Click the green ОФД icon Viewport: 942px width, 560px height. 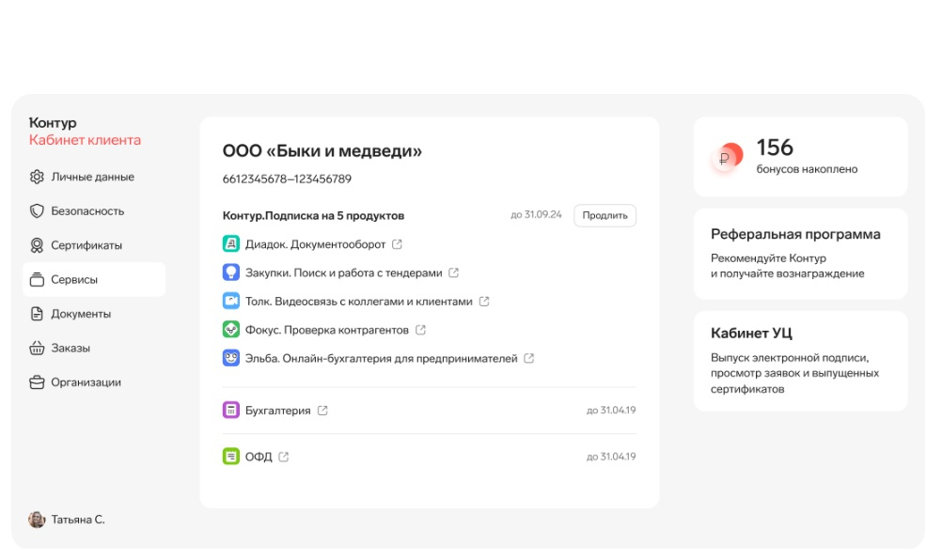230,456
